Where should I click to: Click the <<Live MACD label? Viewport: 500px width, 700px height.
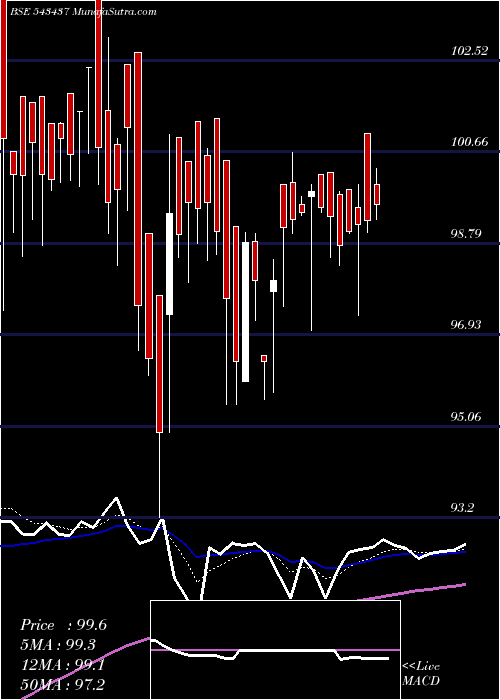tap(421, 674)
